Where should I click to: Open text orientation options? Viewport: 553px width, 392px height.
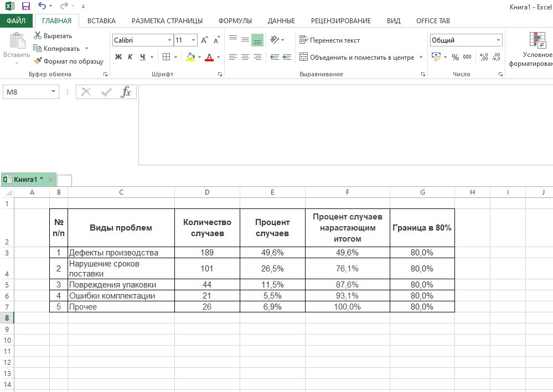(x=277, y=40)
